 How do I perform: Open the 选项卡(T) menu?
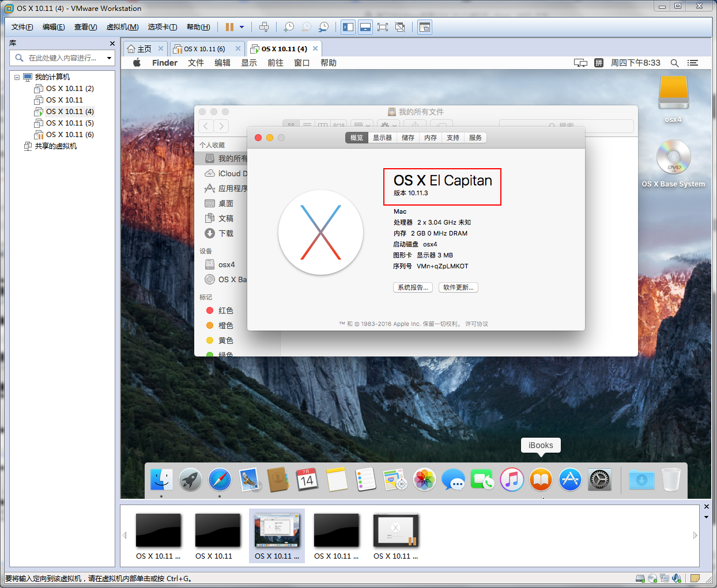[x=162, y=27]
